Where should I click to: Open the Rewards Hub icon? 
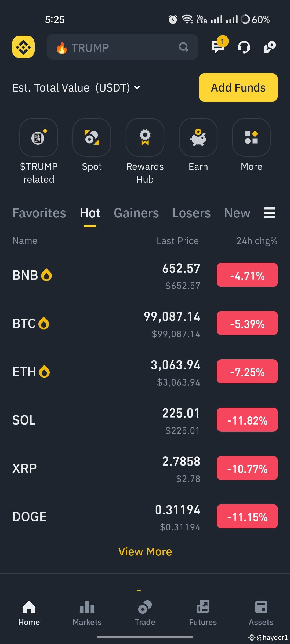145,137
